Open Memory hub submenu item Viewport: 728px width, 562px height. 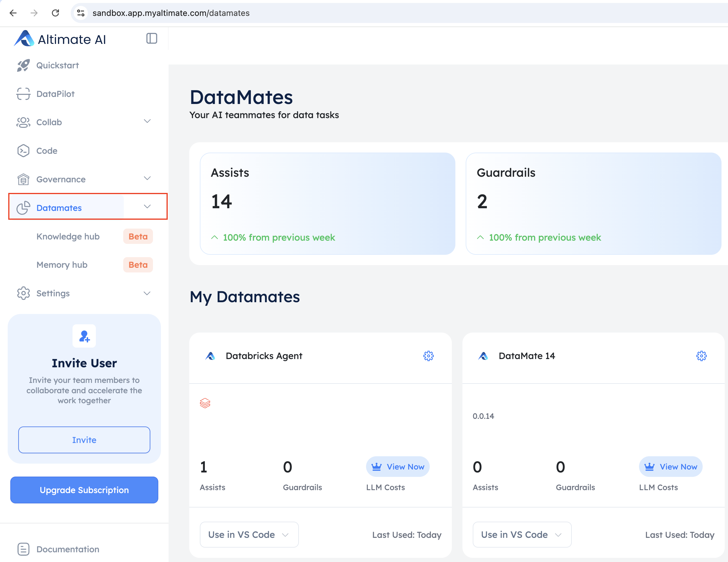(x=62, y=265)
